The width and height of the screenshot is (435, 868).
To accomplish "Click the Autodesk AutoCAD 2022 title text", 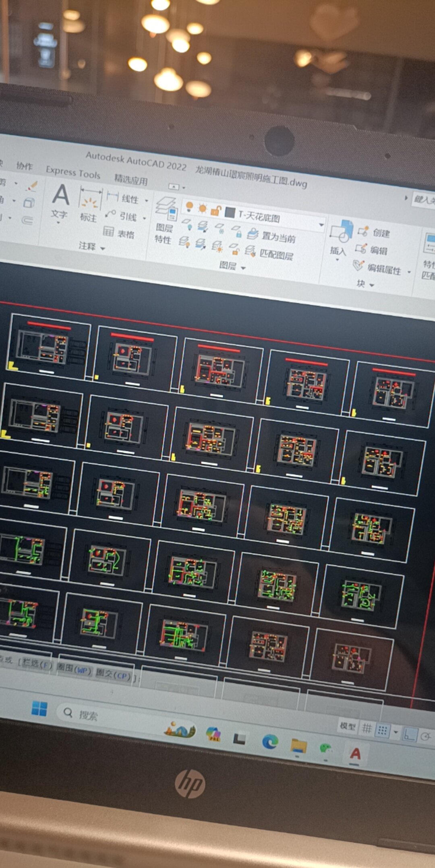I will [x=136, y=161].
